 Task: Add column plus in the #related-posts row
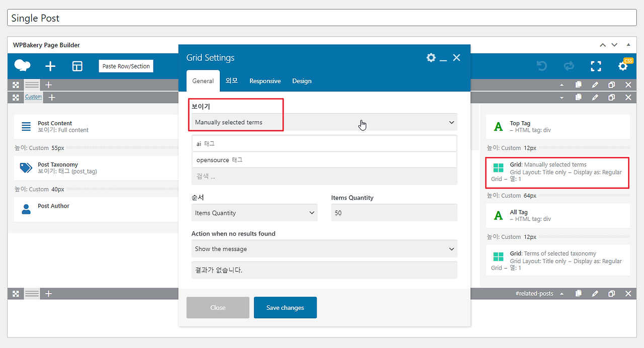pyautogui.click(x=48, y=294)
